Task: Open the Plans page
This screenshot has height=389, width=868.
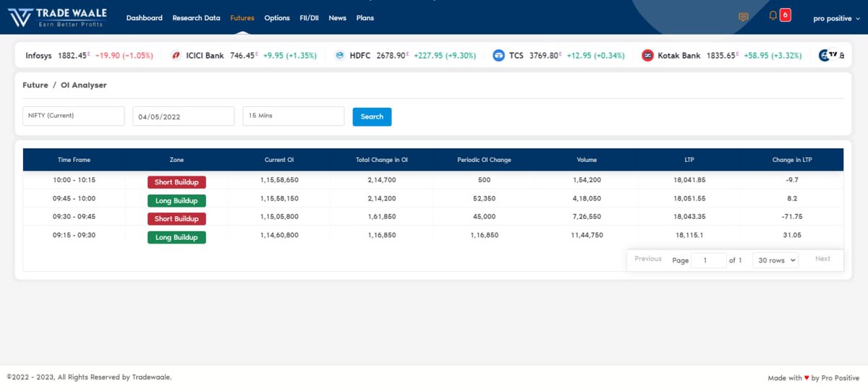Action: (x=365, y=18)
